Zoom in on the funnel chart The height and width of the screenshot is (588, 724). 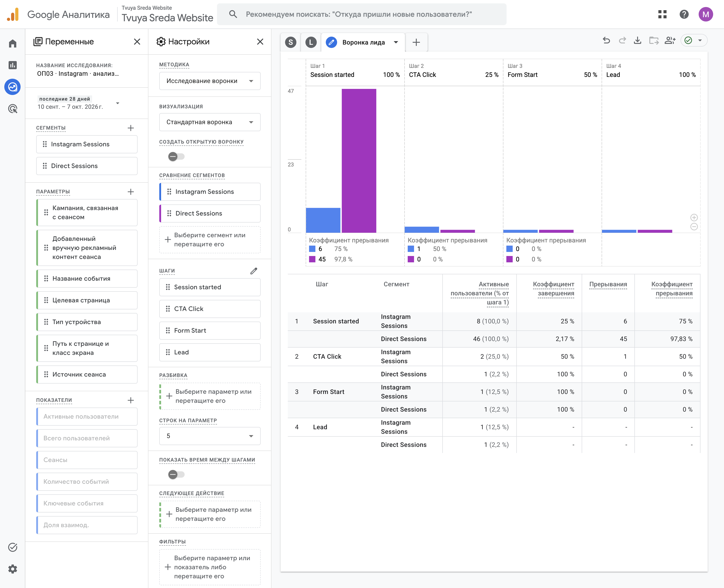click(694, 218)
